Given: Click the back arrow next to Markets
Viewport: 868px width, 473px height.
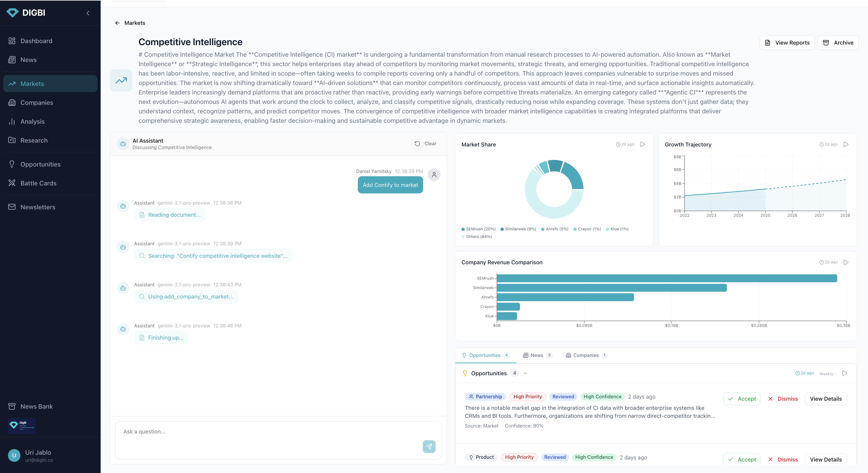Looking at the screenshot, I should 117,23.
